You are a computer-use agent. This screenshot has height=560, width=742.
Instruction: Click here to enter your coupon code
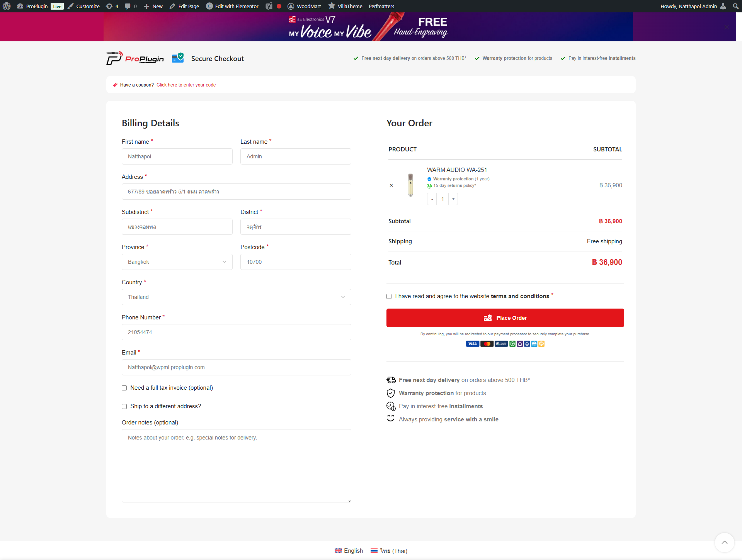(x=186, y=85)
